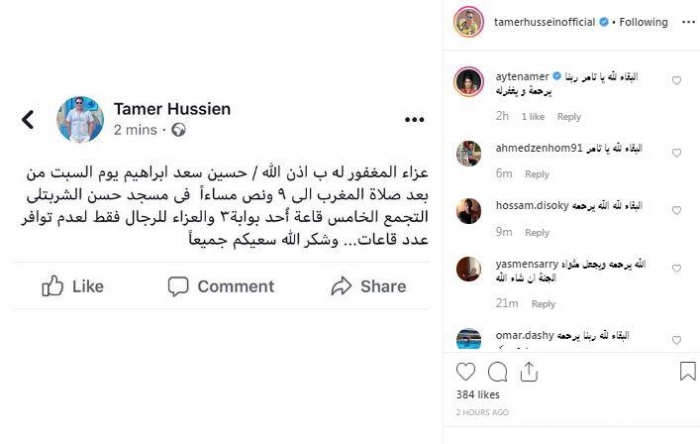Open the three-dot menu on Facebook post
The width and height of the screenshot is (700, 444).
(414, 119)
